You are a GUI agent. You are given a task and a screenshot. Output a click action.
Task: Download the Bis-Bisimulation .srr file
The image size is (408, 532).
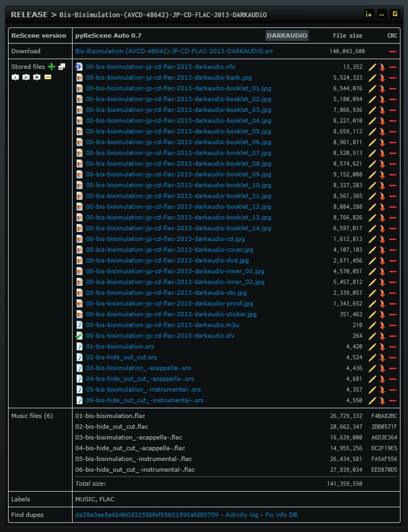(x=174, y=51)
